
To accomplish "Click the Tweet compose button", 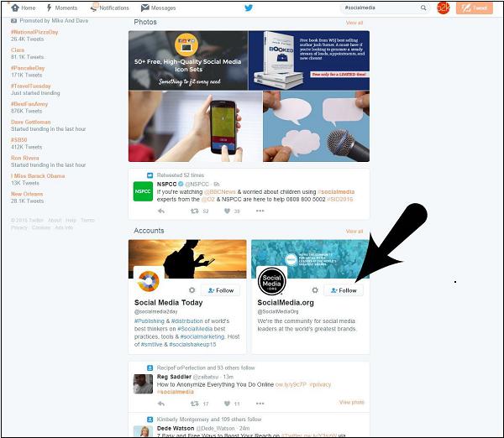I will [479, 8].
